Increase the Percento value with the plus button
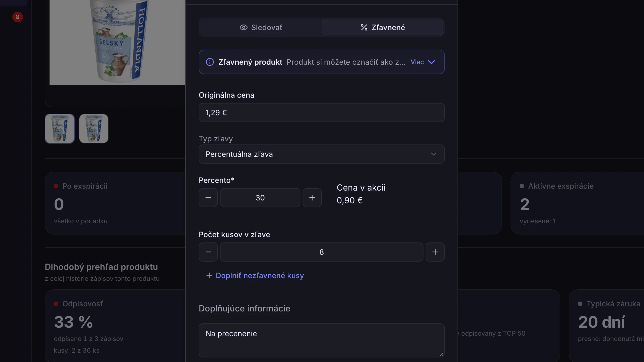The height and width of the screenshot is (362, 644). 312,198
